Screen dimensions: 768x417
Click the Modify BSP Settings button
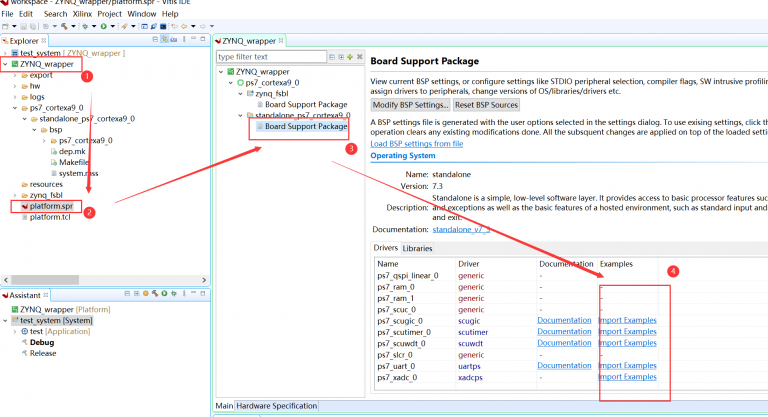[x=410, y=104]
